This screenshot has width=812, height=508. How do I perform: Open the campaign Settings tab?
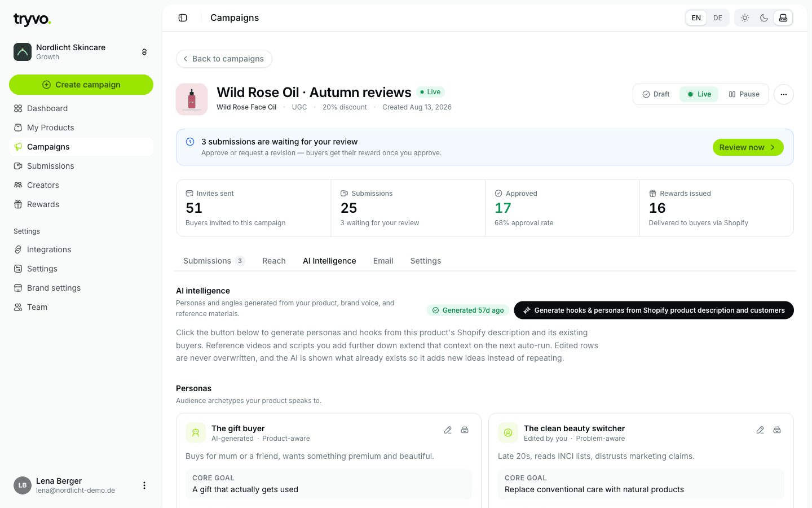[x=426, y=261]
